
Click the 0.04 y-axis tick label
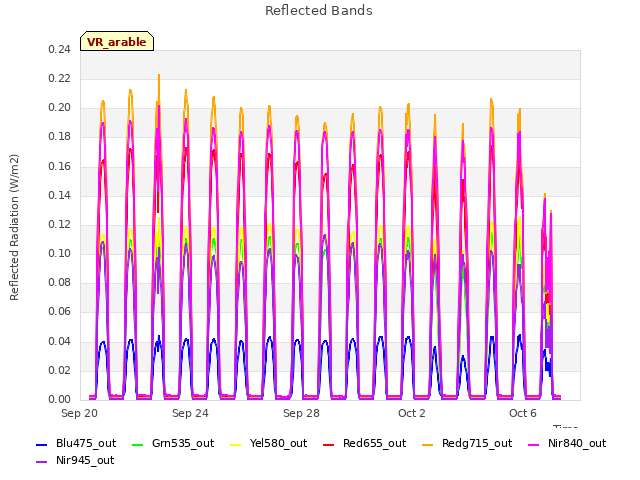(x=60, y=341)
